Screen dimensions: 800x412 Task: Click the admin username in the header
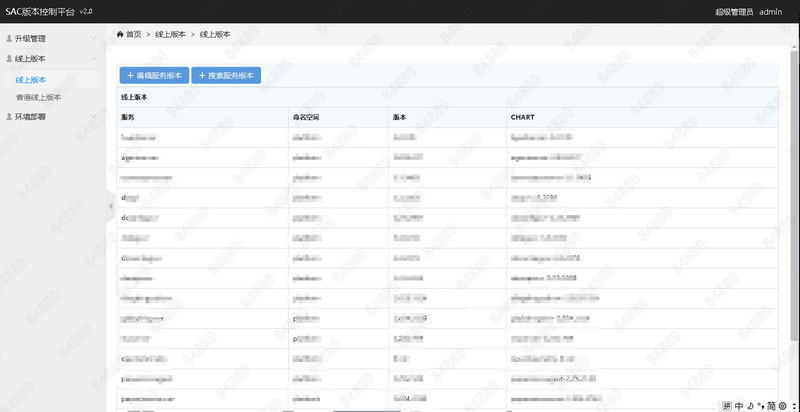[770, 12]
